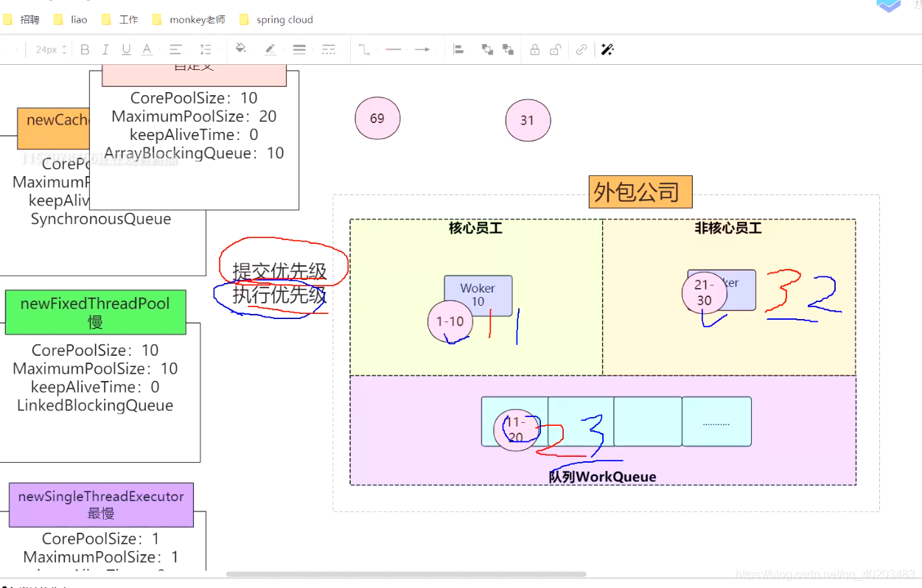Viewport: 922px width, 588px height.
Task: Click the connector line tool icon
Action: 363,49
